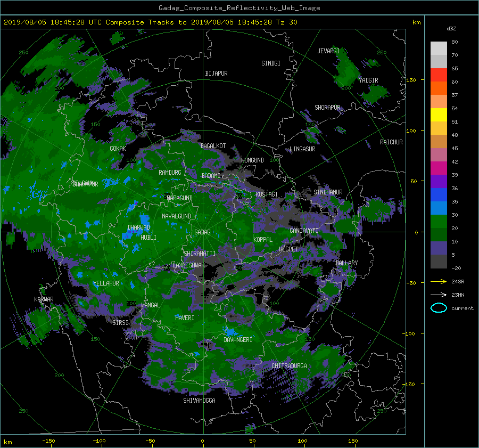Image resolution: width=479 pixels, height=448 pixels.
Task: Click the 150 right axis tick label
Action: 411,80
